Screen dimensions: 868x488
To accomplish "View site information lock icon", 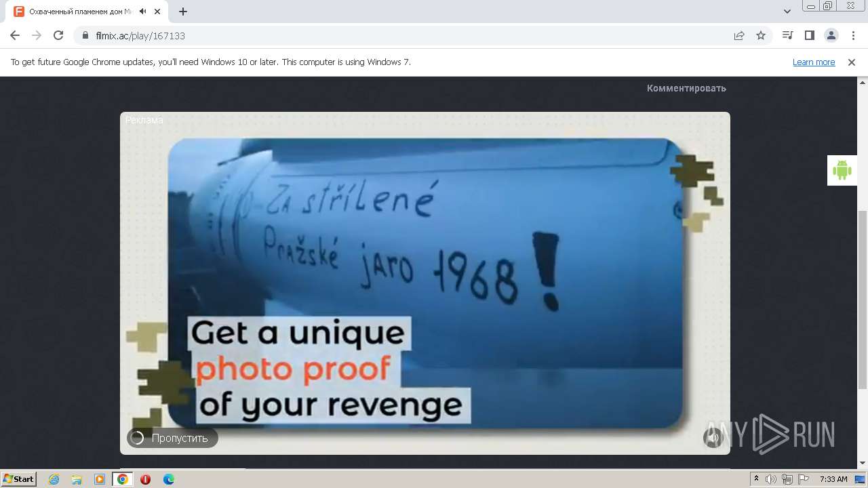I will (85, 35).
